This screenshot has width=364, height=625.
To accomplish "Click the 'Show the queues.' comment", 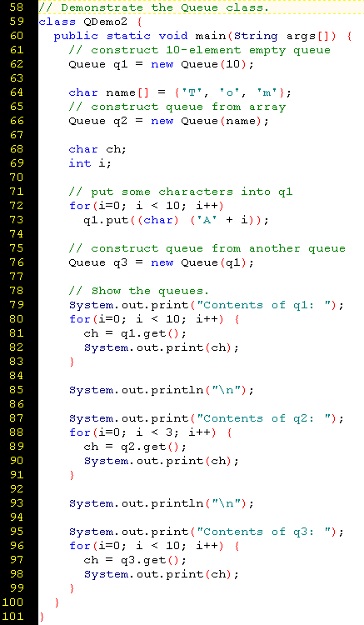I will 139,291.
